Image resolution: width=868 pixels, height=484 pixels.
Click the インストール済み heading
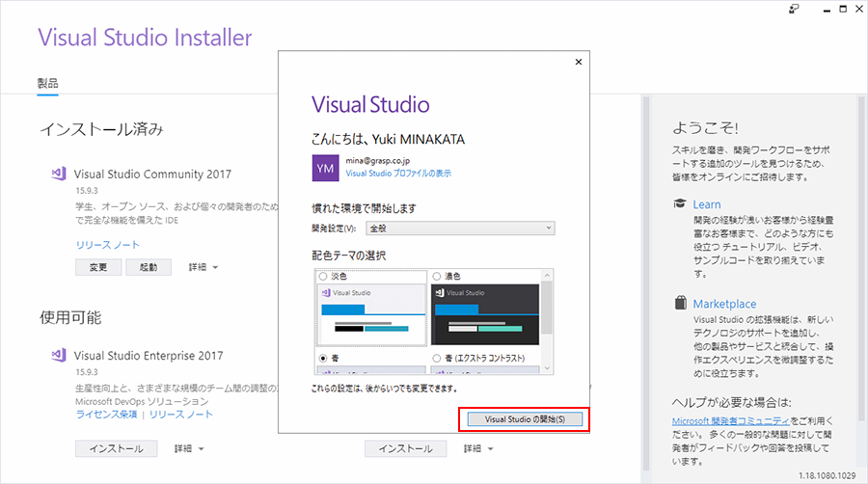coord(102,129)
